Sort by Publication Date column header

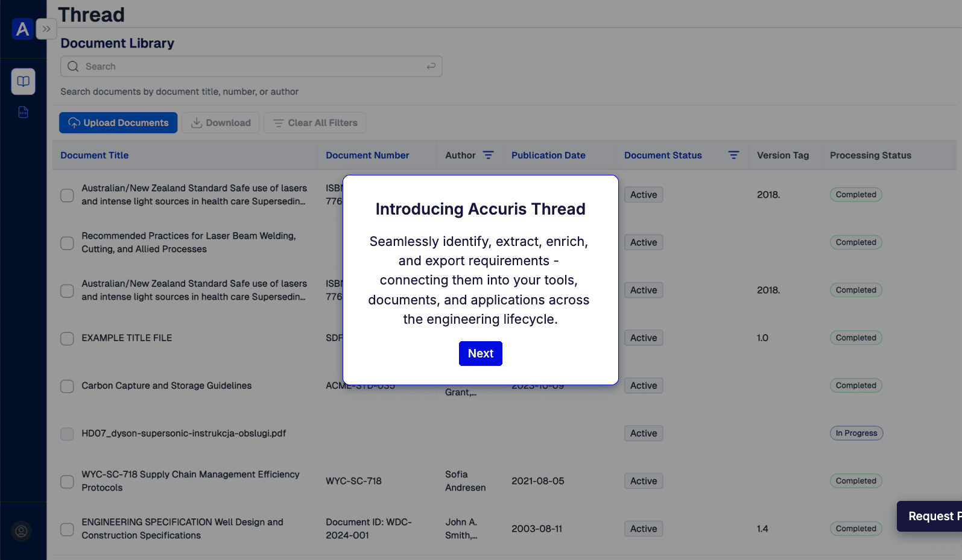pyautogui.click(x=548, y=156)
